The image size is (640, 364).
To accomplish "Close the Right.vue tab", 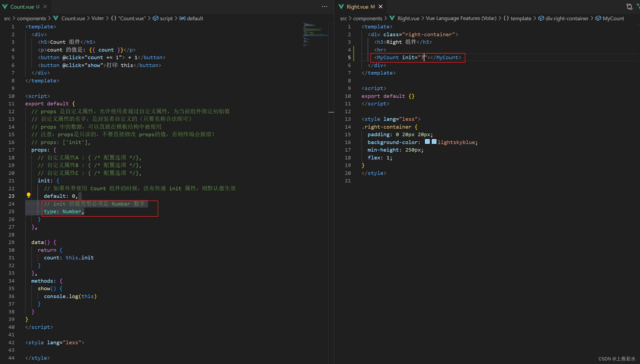I will 380,6.
